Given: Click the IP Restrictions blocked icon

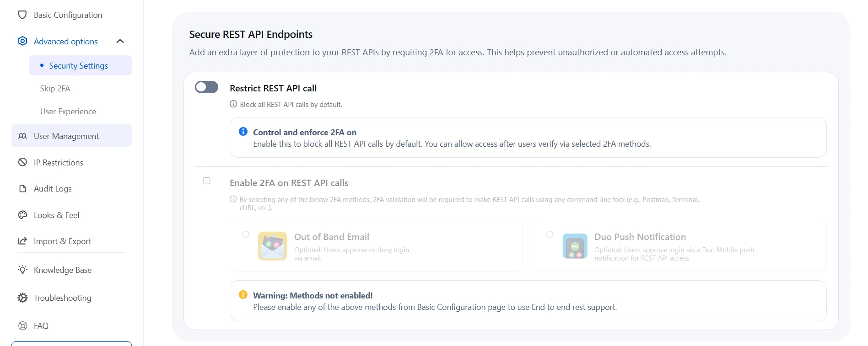Looking at the screenshot, I should pos(22,162).
